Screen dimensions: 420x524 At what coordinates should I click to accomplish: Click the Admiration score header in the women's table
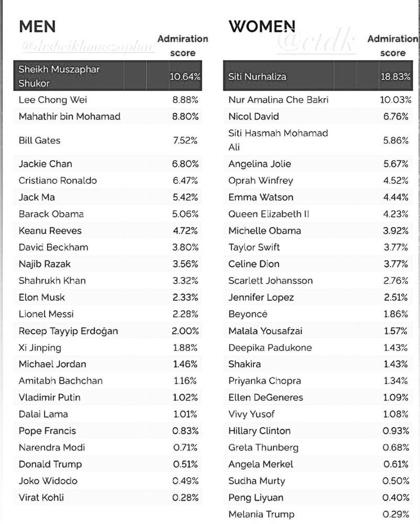[393, 46]
